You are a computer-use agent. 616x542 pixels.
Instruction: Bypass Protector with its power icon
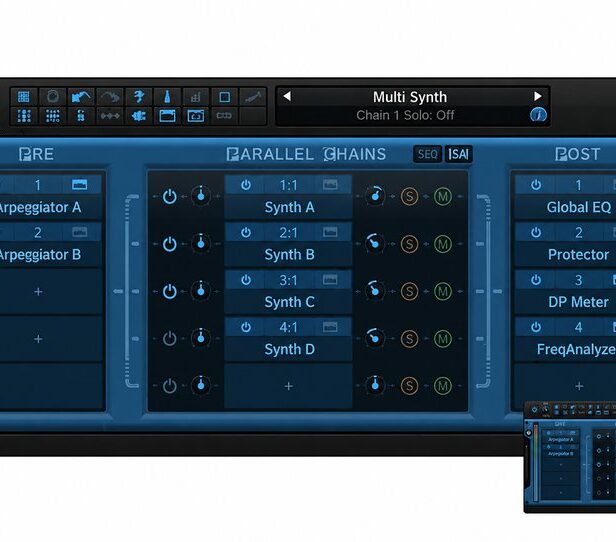pyautogui.click(x=536, y=232)
